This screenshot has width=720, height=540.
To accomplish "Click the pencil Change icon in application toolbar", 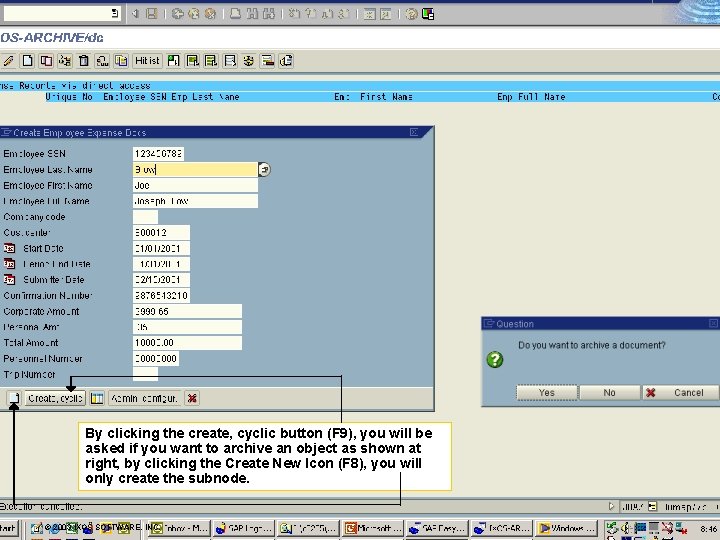I will tap(8, 61).
